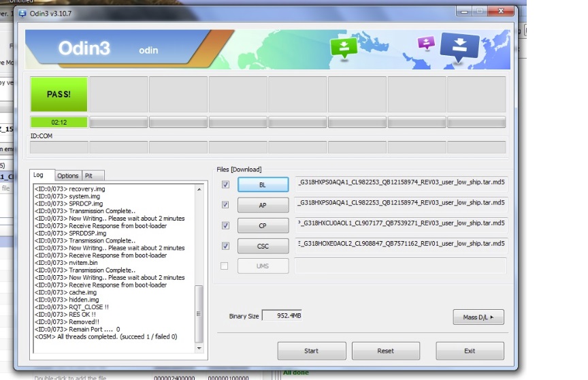Click the 'nvitem.bin' log line
This screenshot has width=588, height=380.
point(66,263)
